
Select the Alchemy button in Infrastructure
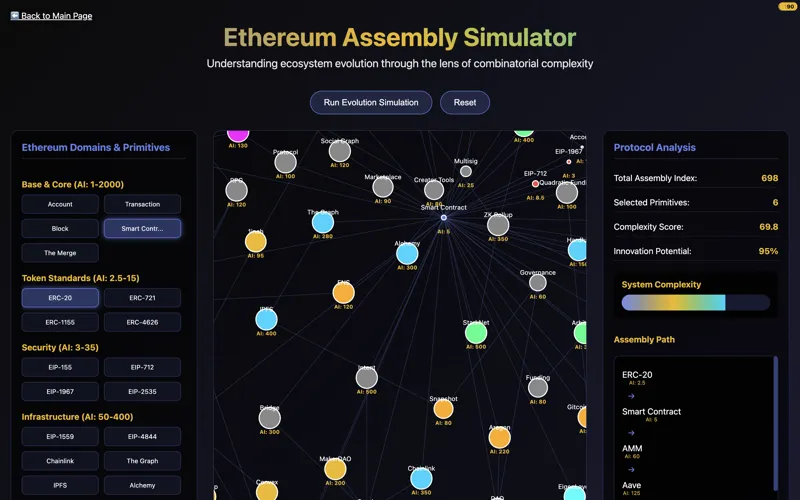[142, 486]
